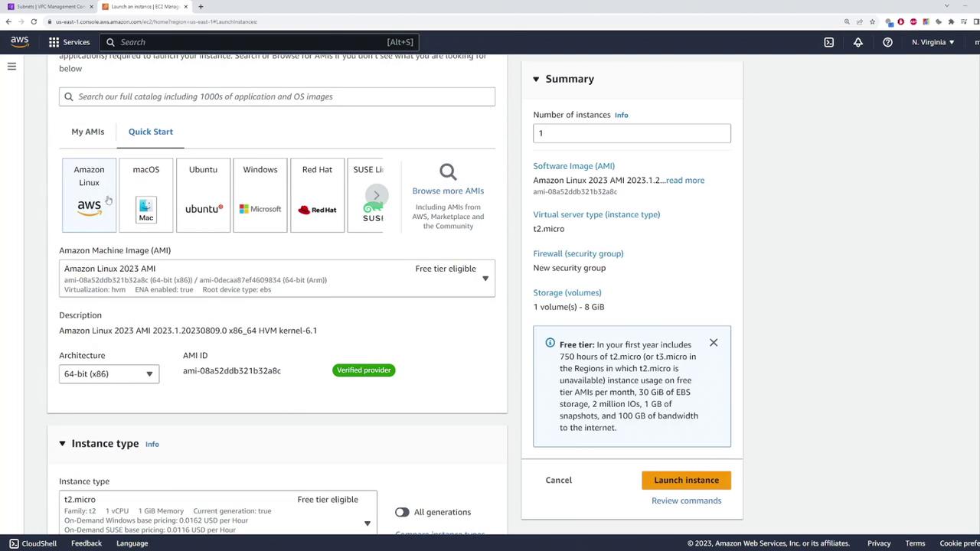980x551 pixels.
Task: Open the browser zoom icon in the address bar
Action: tap(847, 21)
